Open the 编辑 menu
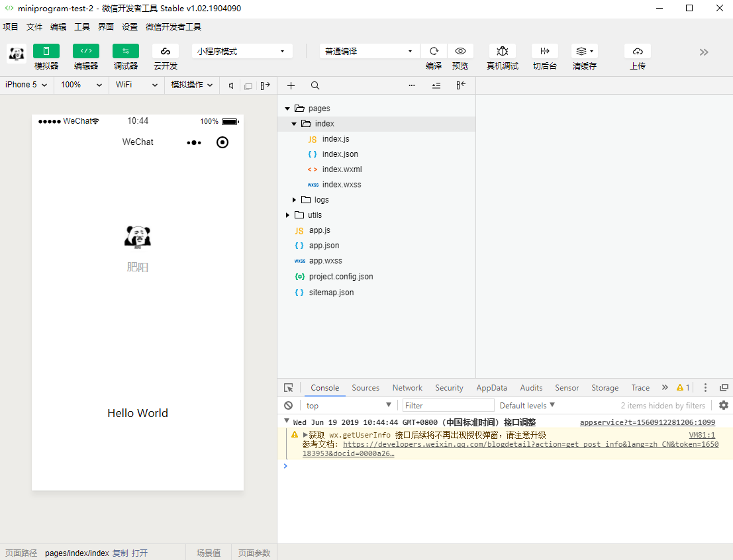Screen dimensions: 733x560 (x=58, y=27)
